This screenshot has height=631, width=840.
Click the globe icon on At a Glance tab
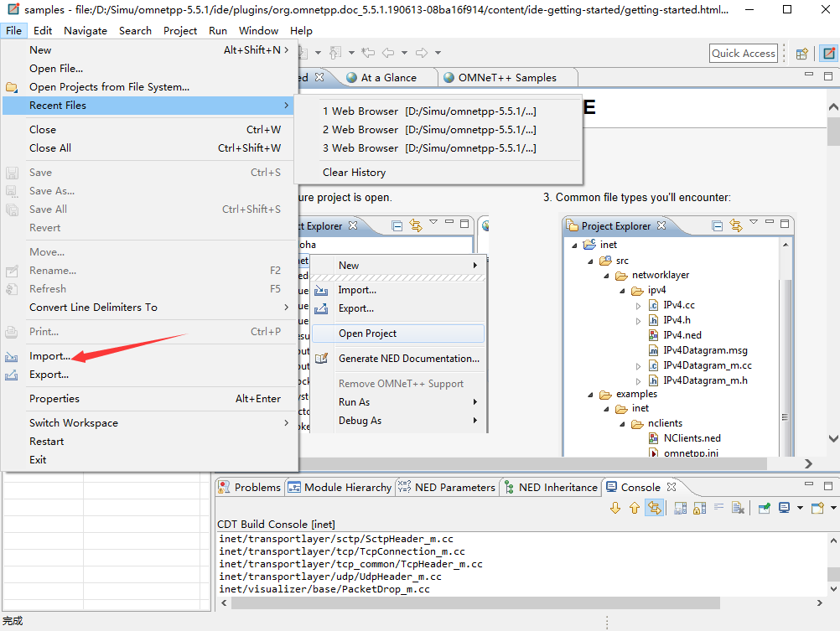click(x=351, y=78)
